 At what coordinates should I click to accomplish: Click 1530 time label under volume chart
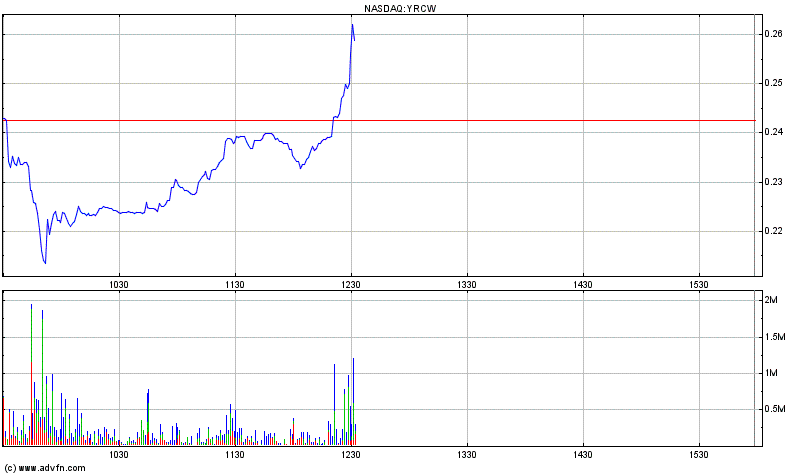click(x=698, y=455)
